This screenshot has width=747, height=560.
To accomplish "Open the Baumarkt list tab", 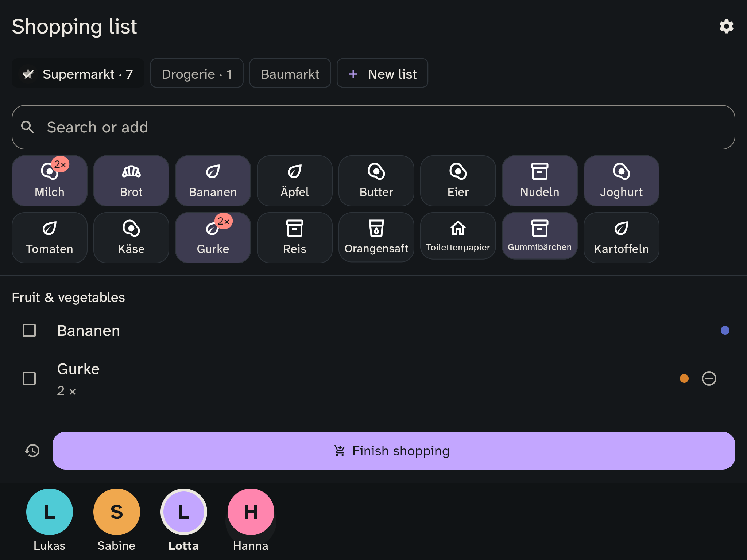I will click(x=290, y=73).
